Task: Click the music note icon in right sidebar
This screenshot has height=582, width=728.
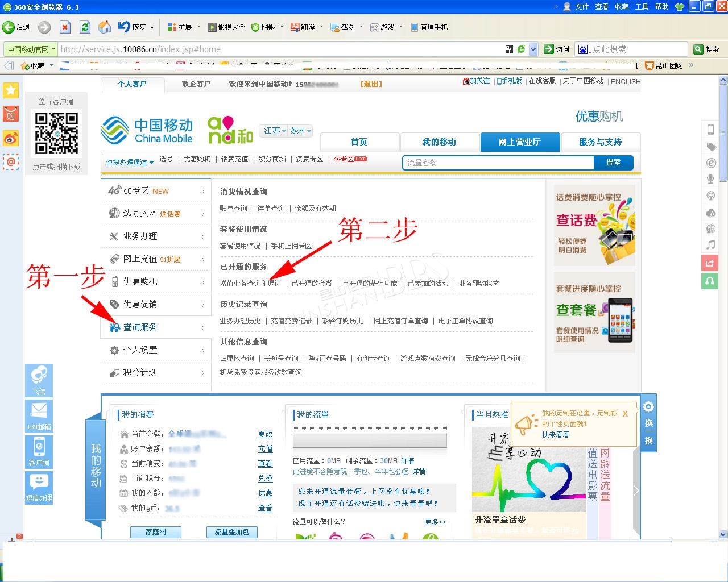Action: [710, 245]
